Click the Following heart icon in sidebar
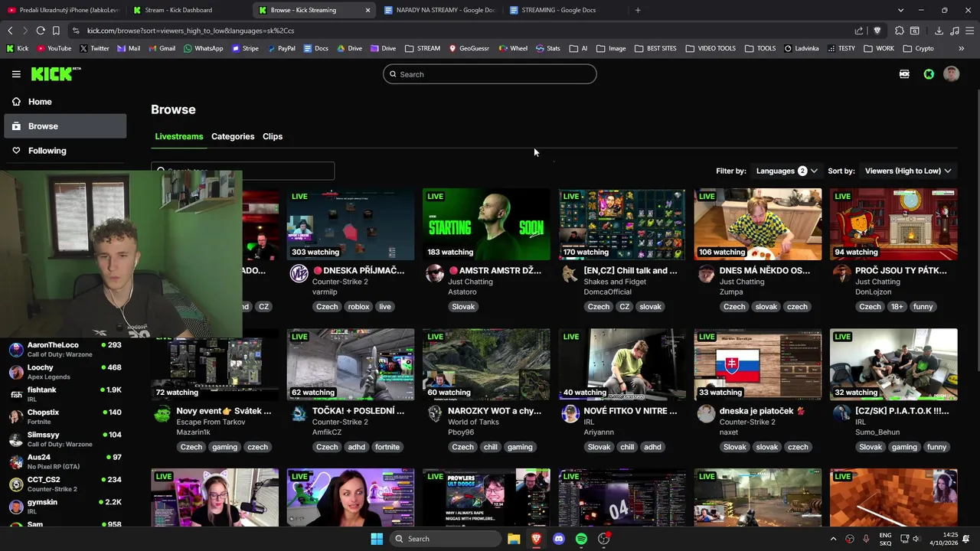 (x=16, y=151)
